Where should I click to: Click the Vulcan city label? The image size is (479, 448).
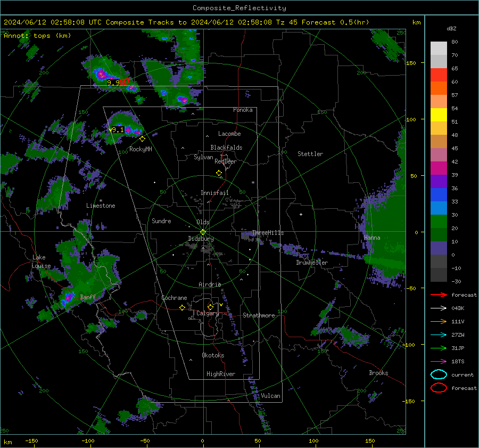click(270, 396)
